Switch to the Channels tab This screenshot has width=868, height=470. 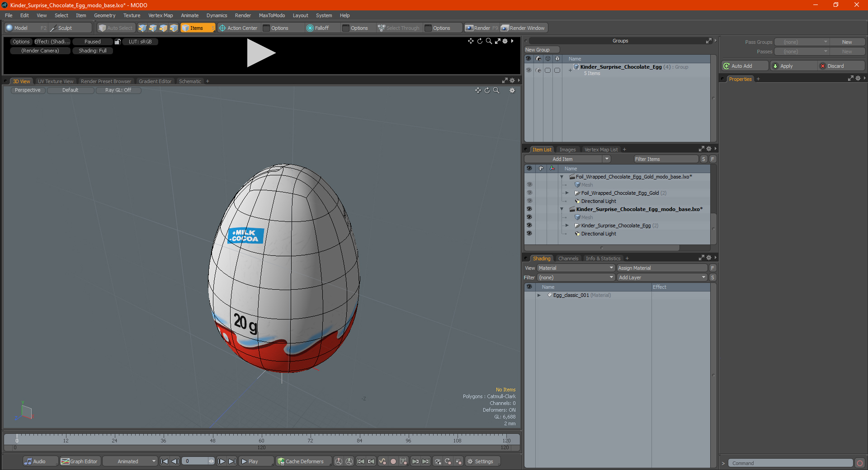[568, 258]
